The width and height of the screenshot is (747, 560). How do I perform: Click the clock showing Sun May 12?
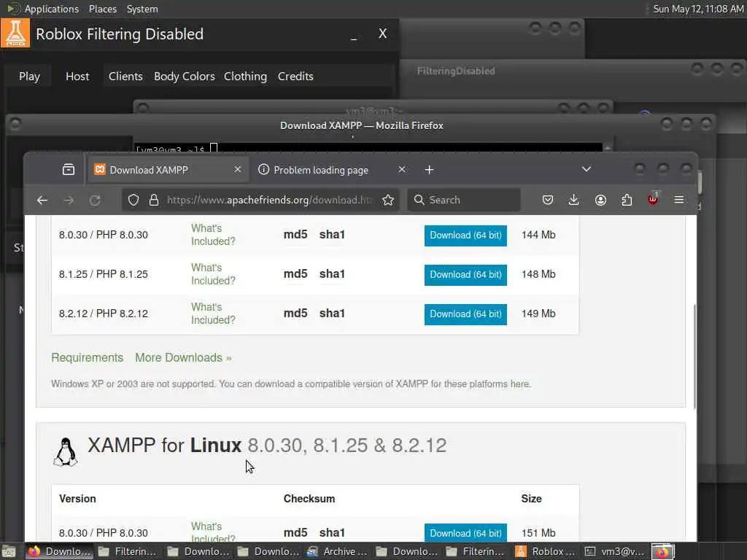coord(698,9)
